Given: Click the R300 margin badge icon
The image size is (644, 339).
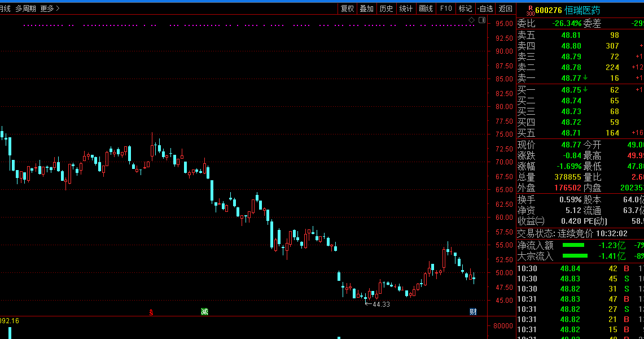Looking at the screenshot, I should (530, 11).
